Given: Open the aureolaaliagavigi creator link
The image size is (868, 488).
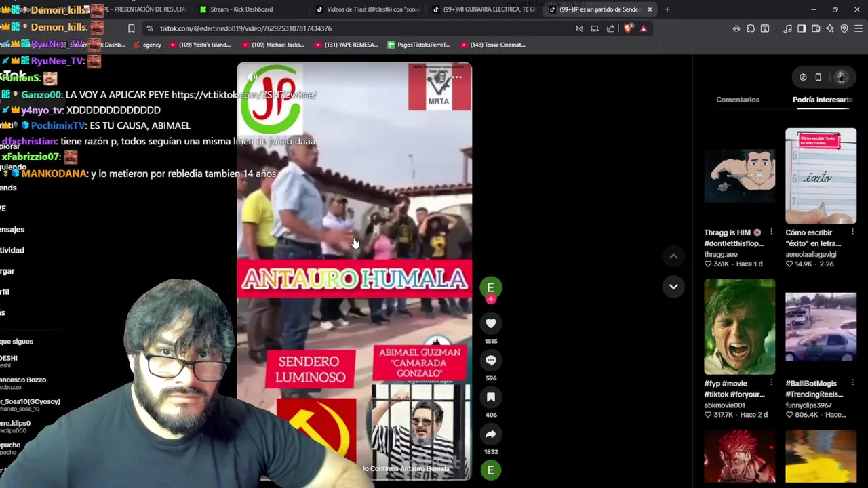Looking at the screenshot, I should (x=811, y=254).
